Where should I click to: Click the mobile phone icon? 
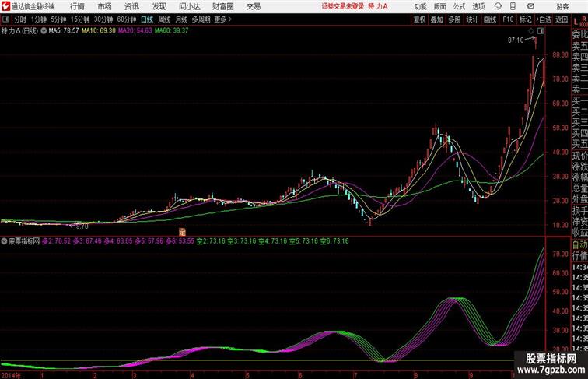coord(513,6)
